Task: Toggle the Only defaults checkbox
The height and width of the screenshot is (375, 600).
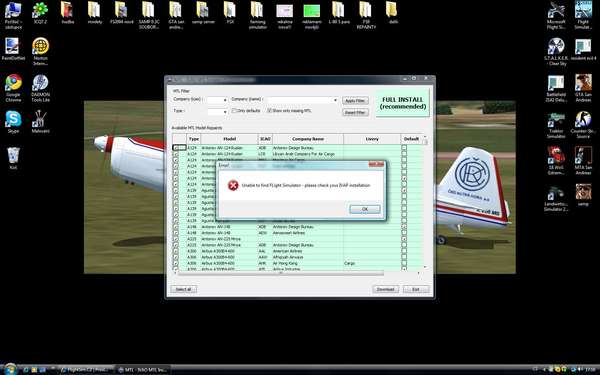Action: point(234,111)
